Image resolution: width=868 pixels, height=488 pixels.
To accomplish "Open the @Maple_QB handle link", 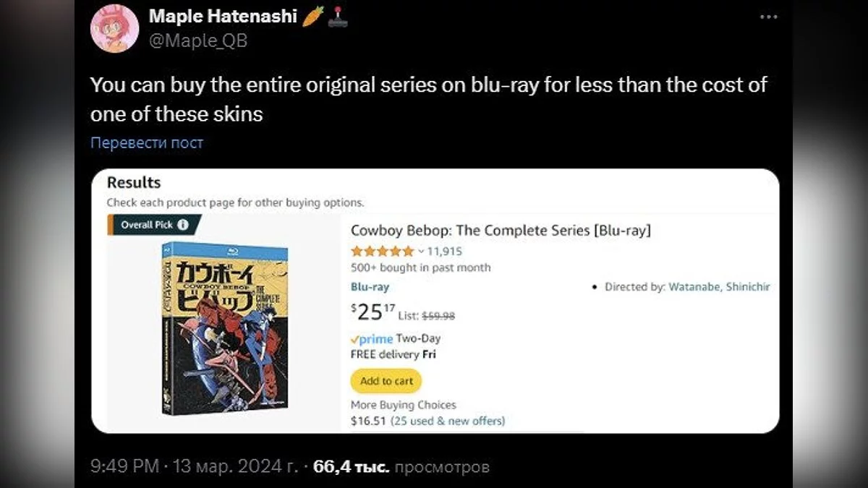I will pos(197,41).
